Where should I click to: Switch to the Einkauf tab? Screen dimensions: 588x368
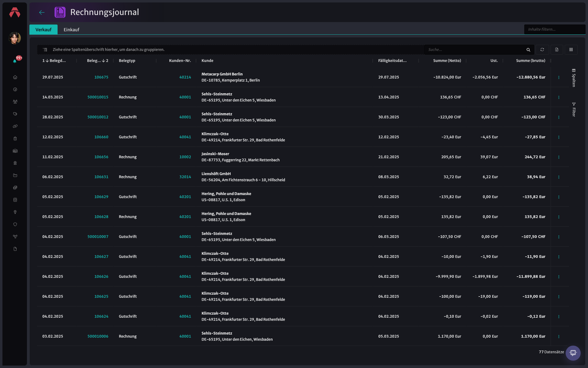[x=71, y=29]
